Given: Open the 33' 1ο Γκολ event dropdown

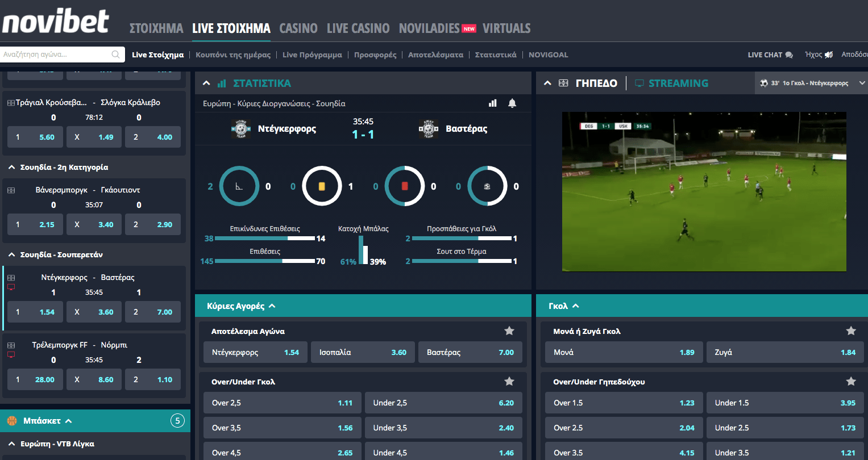Looking at the screenshot, I should coord(811,83).
